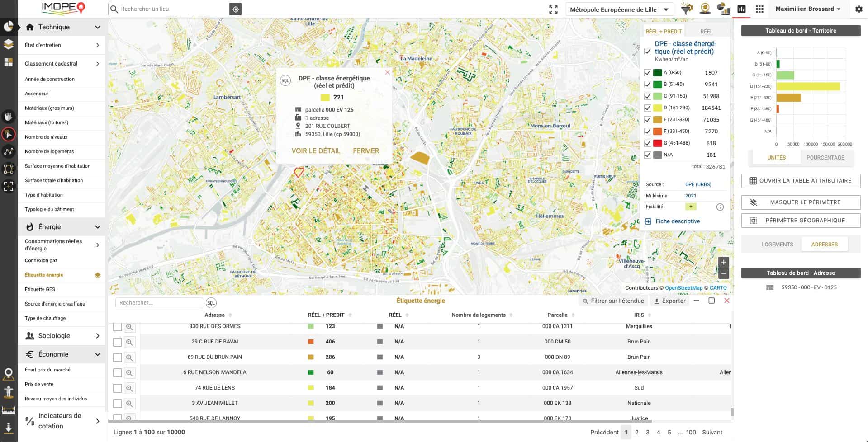The width and height of the screenshot is (868, 442).
Task: Open the settings gear
Action: tap(859, 9)
